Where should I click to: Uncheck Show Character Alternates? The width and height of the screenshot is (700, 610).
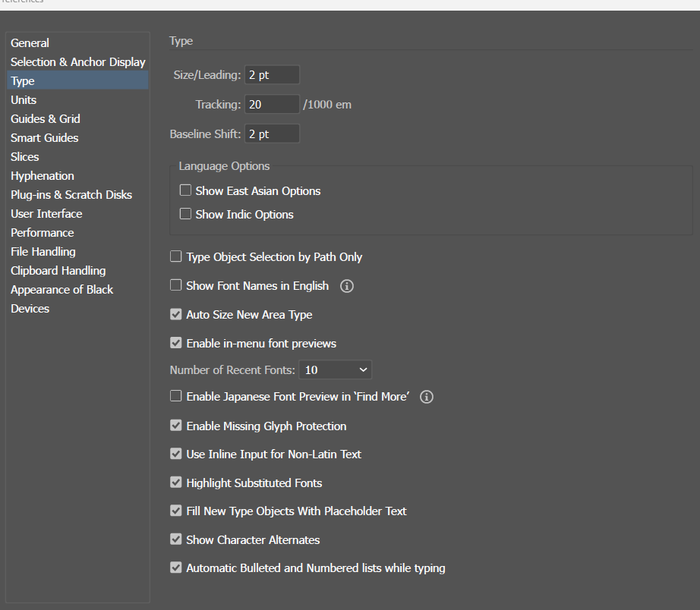176,539
